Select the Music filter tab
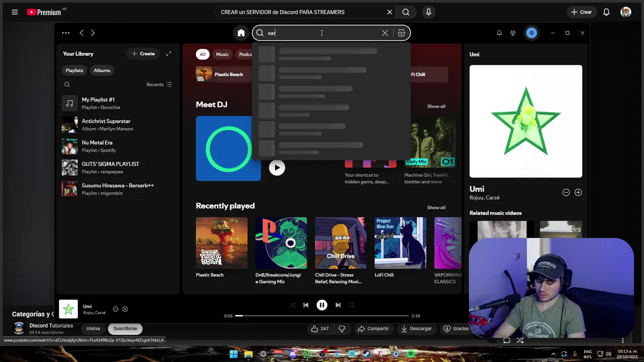This screenshot has width=644, height=362. click(x=222, y=54)
